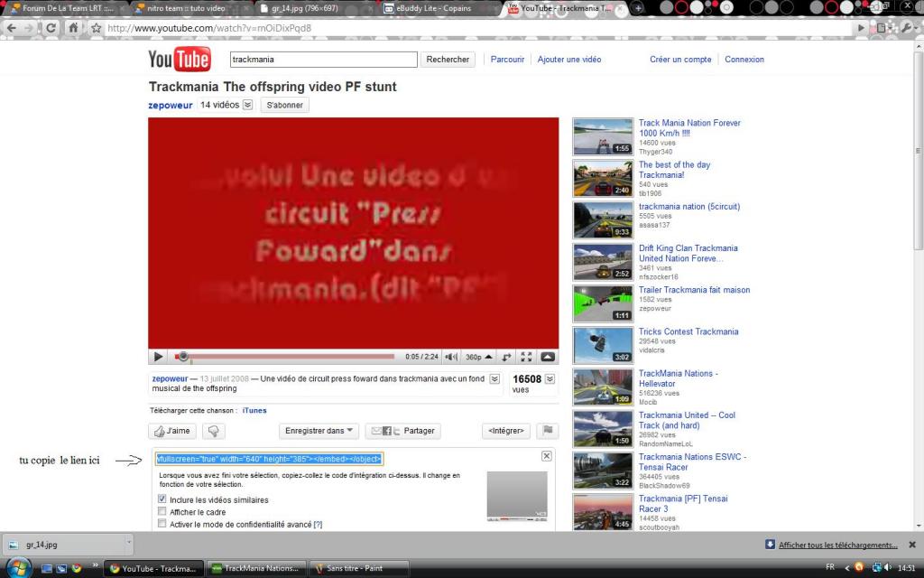This screenshot has width=924, height=578.
Task: Open the confidentialité help [?] link
Action: [x=318, y=525]
